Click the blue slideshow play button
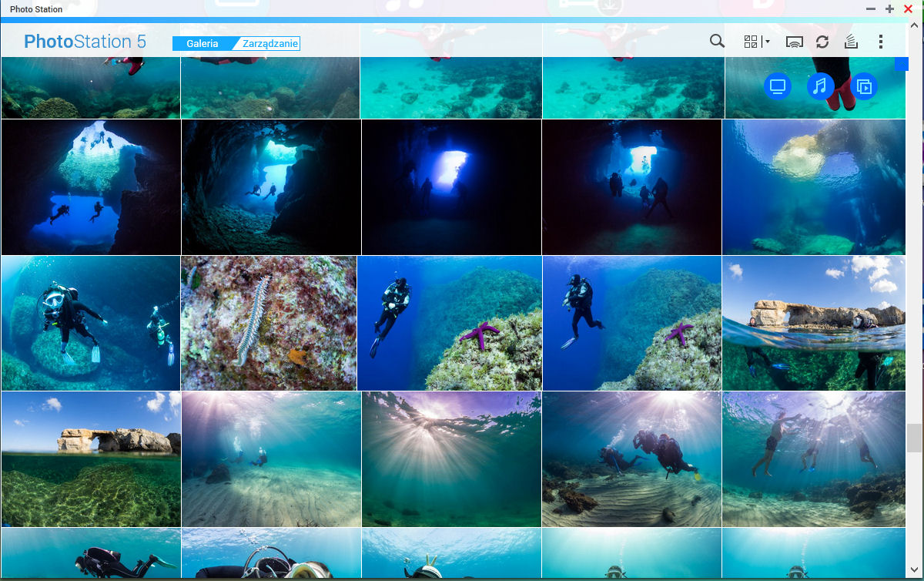 (864, 86)
